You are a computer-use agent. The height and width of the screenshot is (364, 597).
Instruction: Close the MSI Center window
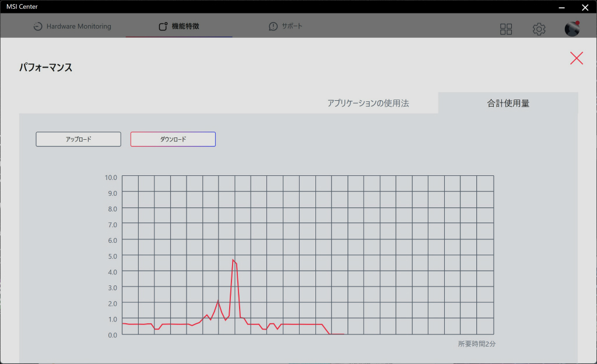(x=585, y=7)
